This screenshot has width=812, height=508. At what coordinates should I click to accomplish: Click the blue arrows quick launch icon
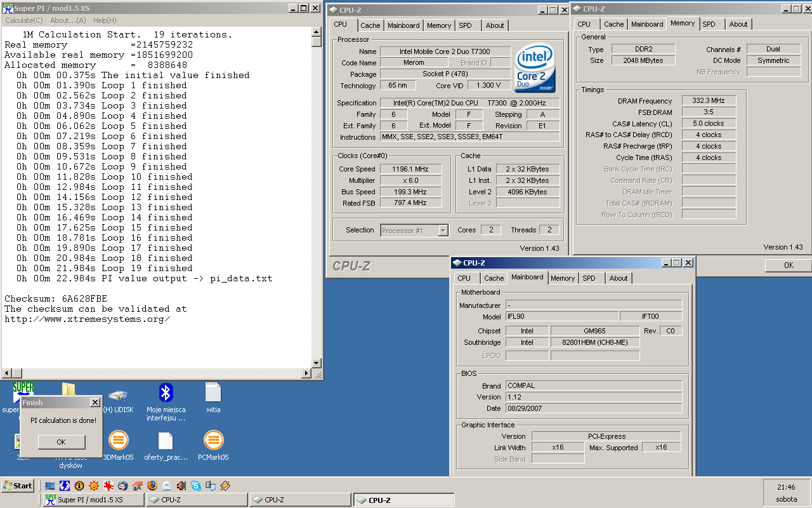coord(65,486)
